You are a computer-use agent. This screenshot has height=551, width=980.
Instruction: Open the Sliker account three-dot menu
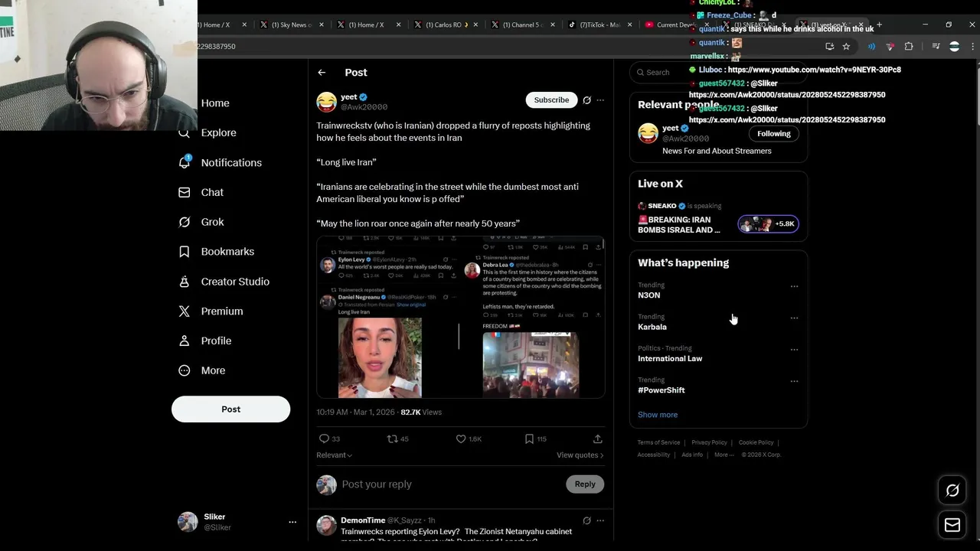coord(292,522)
